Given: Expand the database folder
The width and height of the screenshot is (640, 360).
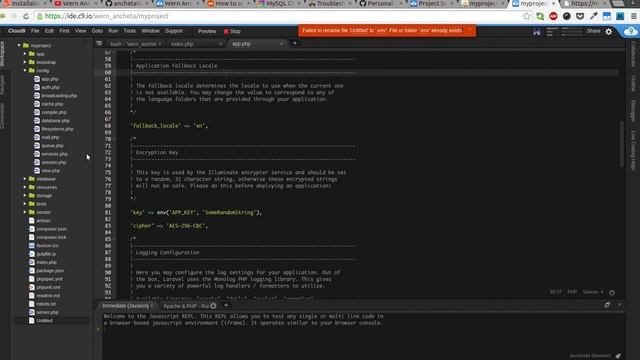Looking at the screenshot, I should coord(25,179).
